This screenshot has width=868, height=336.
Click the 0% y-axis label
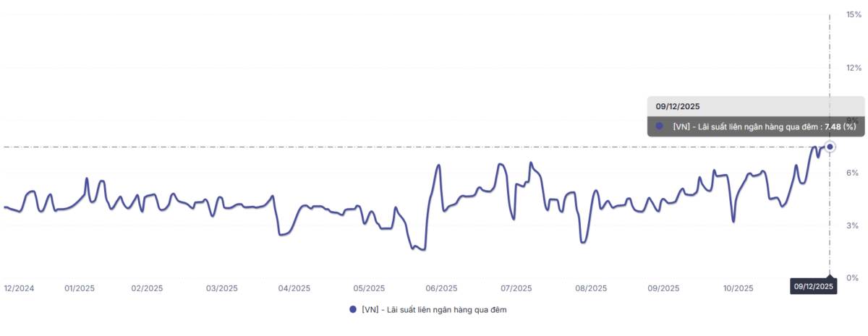point(854,278)
